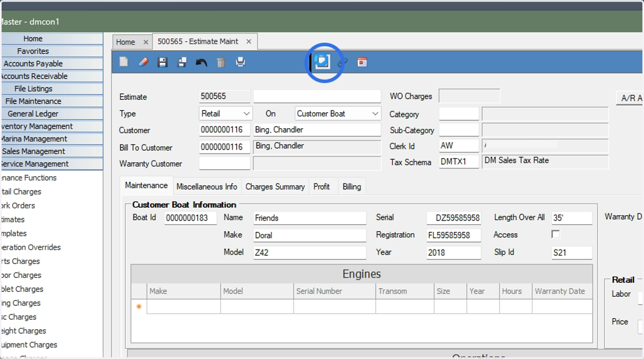Click the Warranty Date column header

pyautogui.click(x=562, y=291)
